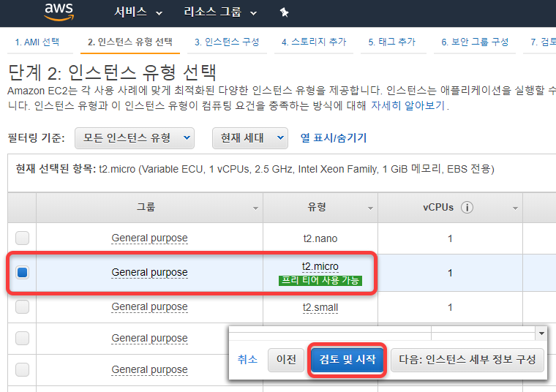Follow the 자세히 알아보기 link
Screen dimensions: 556x392
point(407,105)
